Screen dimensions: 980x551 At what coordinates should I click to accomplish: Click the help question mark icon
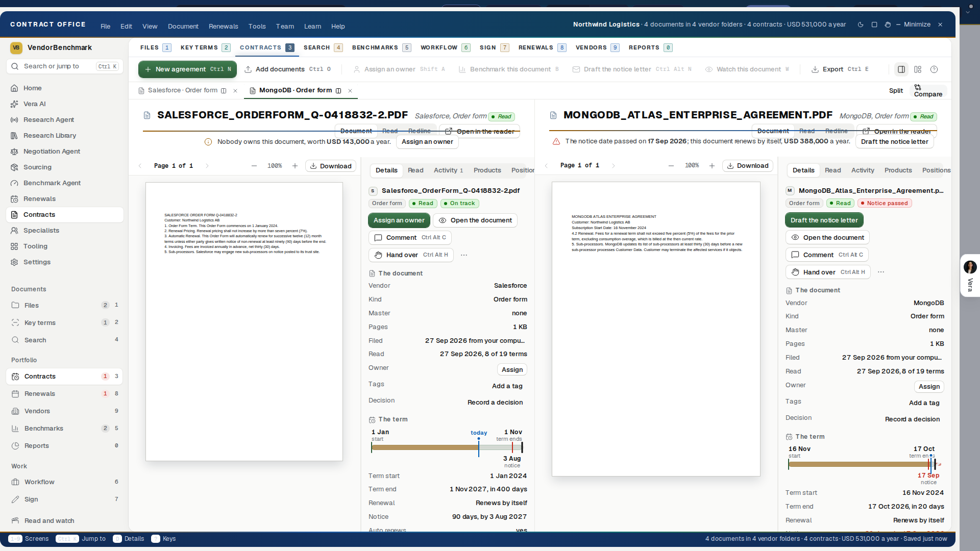934,69
